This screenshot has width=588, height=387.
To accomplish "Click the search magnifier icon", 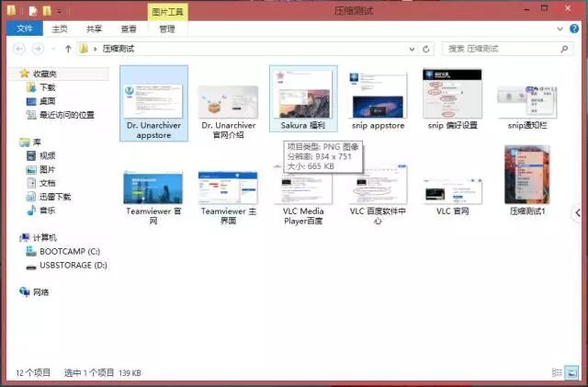I will tap(564, 49).
